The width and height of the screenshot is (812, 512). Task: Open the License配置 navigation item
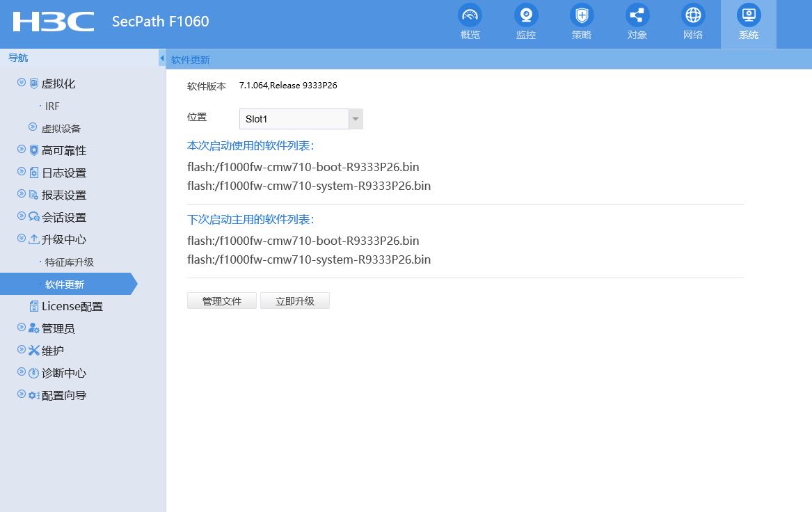pos(72,307)
